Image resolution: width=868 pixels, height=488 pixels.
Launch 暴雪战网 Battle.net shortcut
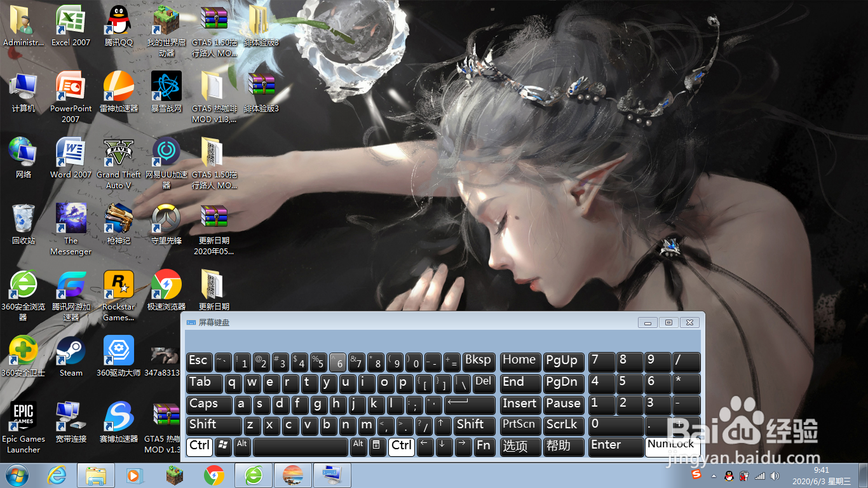166,91
